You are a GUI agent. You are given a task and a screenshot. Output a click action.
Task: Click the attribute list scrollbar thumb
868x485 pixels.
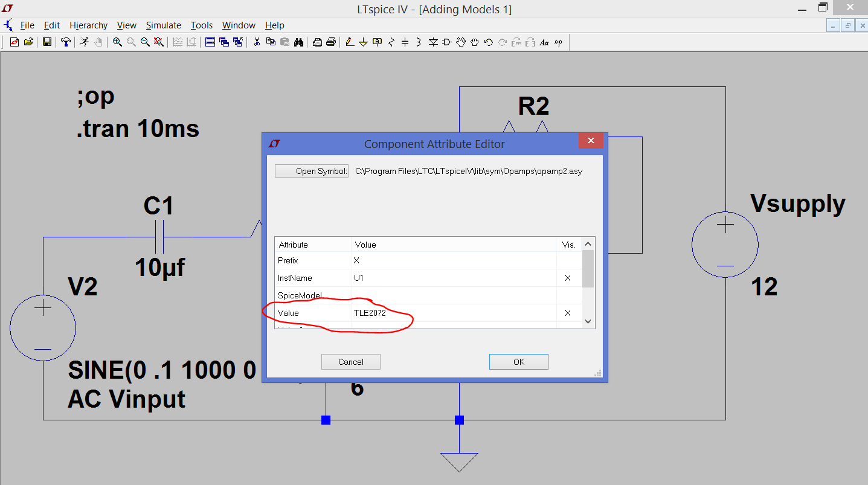click(588, 269)
